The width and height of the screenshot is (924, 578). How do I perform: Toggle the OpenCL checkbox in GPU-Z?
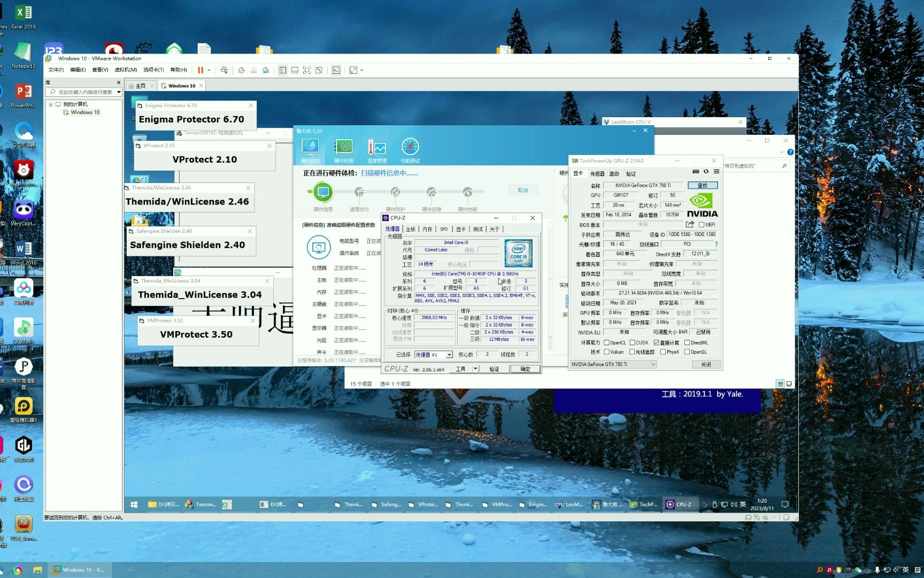(606, 343)
